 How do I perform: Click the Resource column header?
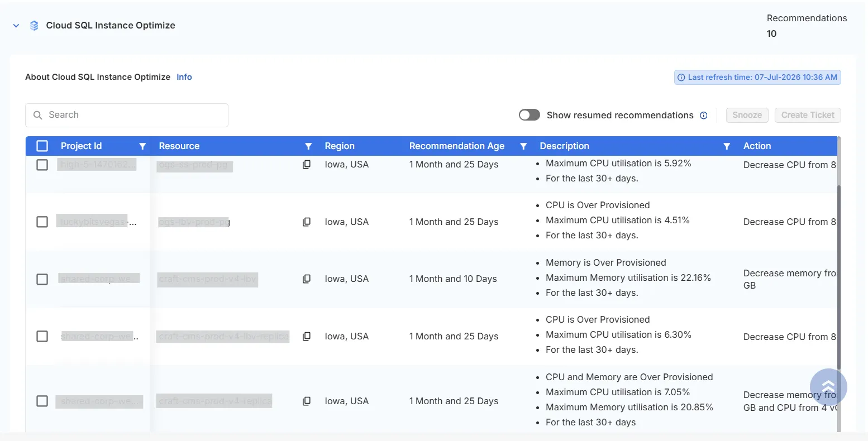point(179,146)
